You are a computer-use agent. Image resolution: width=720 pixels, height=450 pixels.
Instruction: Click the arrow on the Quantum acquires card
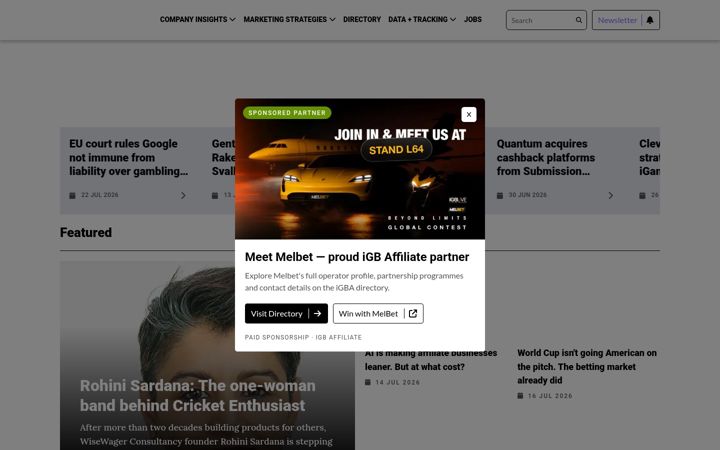[x=610, y=196]
